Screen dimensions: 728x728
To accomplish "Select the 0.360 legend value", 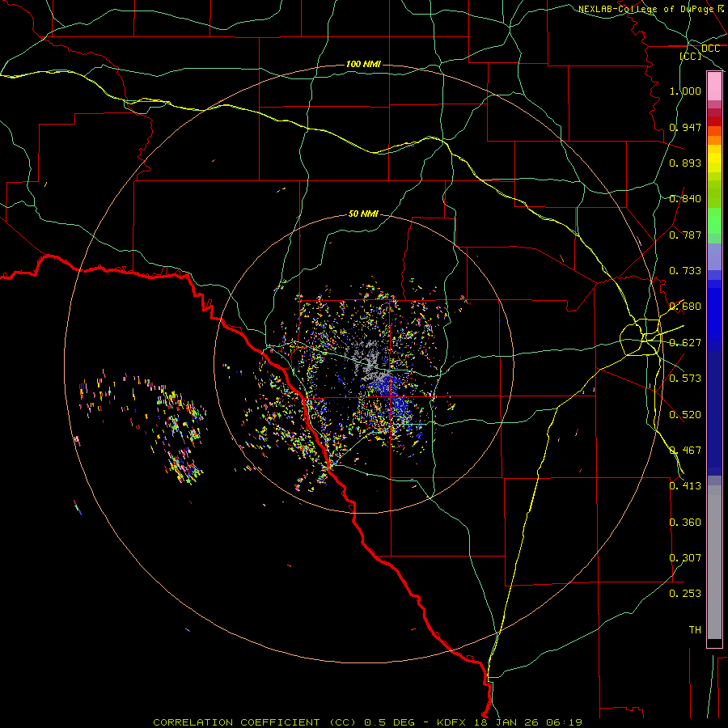I will click(685, 523).
